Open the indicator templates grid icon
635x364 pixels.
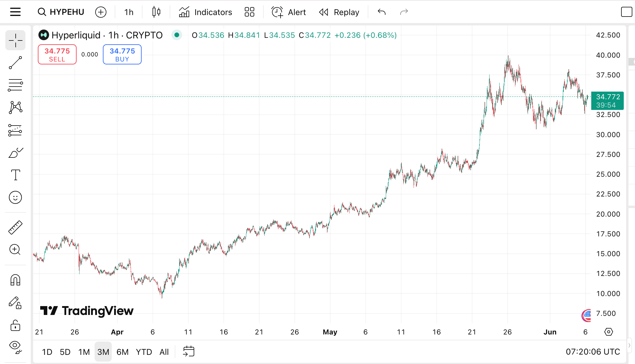pyautogui.click(x=250, y=12)
